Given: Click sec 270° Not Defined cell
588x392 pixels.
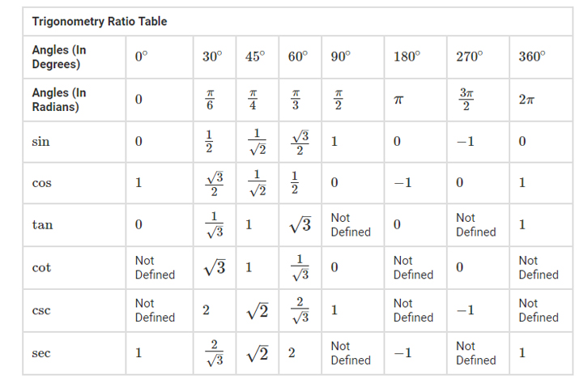Looking at the screenshot, I should coord(475,353).
